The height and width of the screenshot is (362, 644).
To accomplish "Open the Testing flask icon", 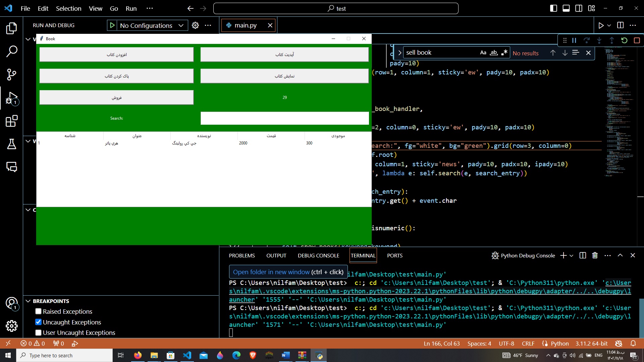I will coord(11,144).
